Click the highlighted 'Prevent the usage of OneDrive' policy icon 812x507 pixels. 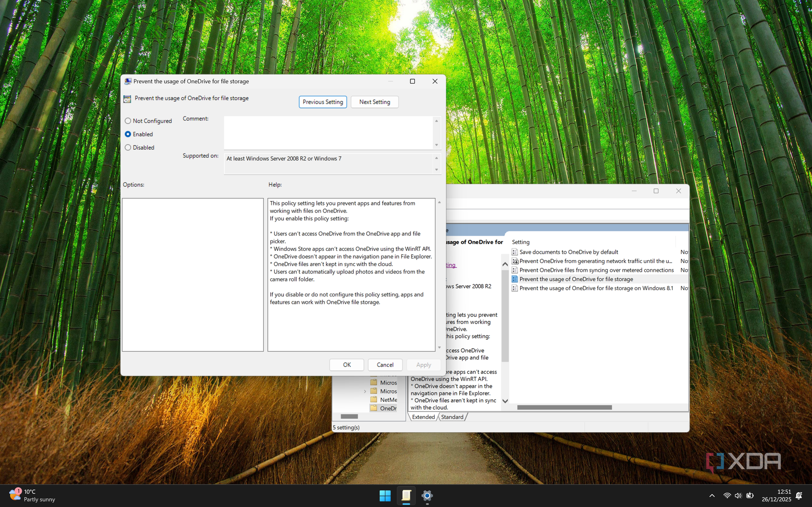pos(516,279)
